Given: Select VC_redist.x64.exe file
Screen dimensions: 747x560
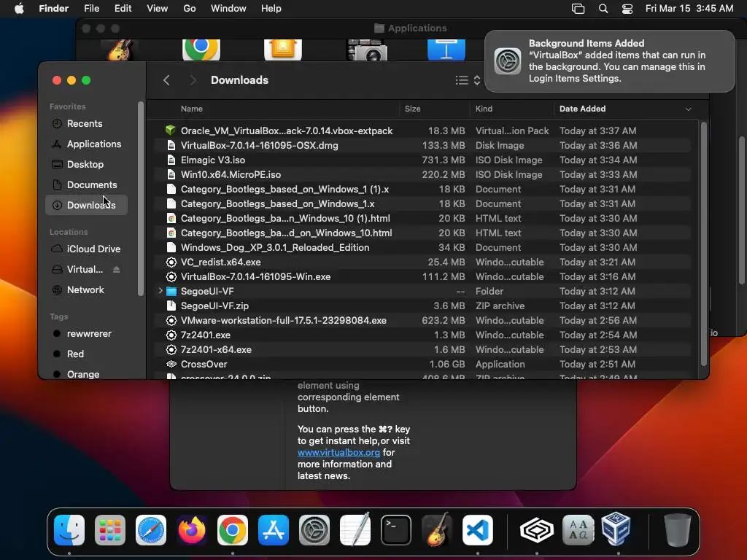Looking at the screenshot, I should point(423,262).
